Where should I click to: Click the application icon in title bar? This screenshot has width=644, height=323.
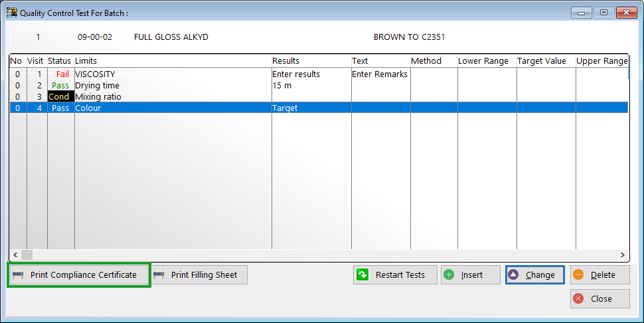(x=11, y=13)
